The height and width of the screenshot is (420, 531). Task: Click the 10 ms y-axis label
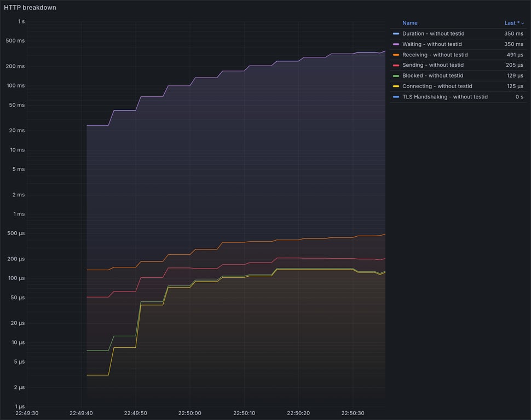tap(18, 150)
